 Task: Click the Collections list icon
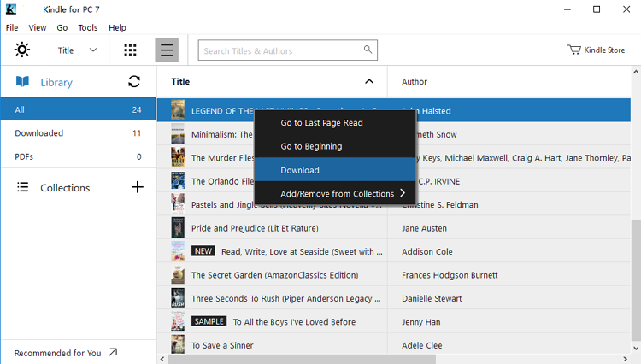(22, 187)
